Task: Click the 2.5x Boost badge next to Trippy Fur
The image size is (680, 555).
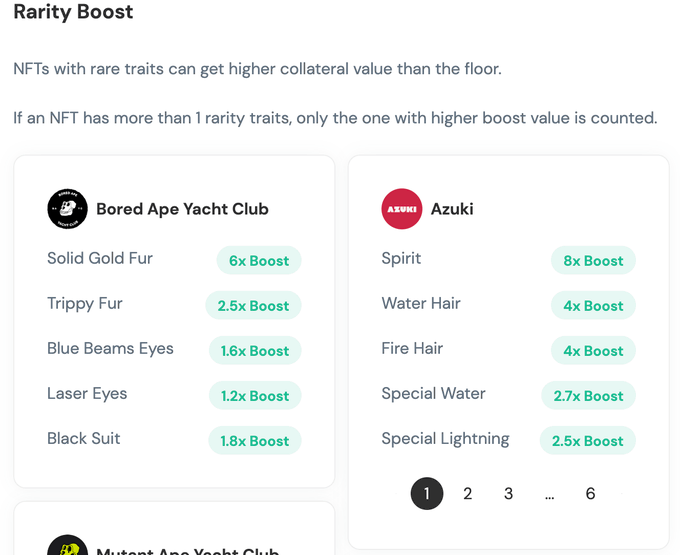Action: 253,306
